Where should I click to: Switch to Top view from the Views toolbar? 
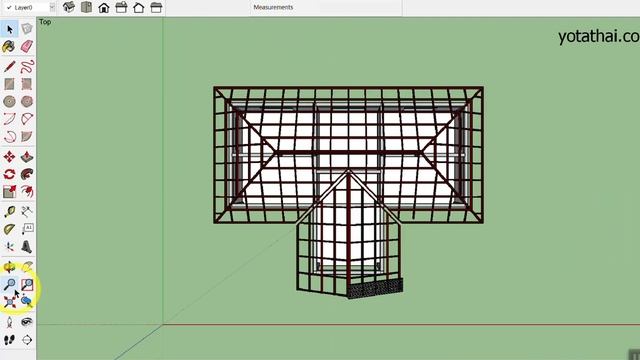click(x=87, y=7)
